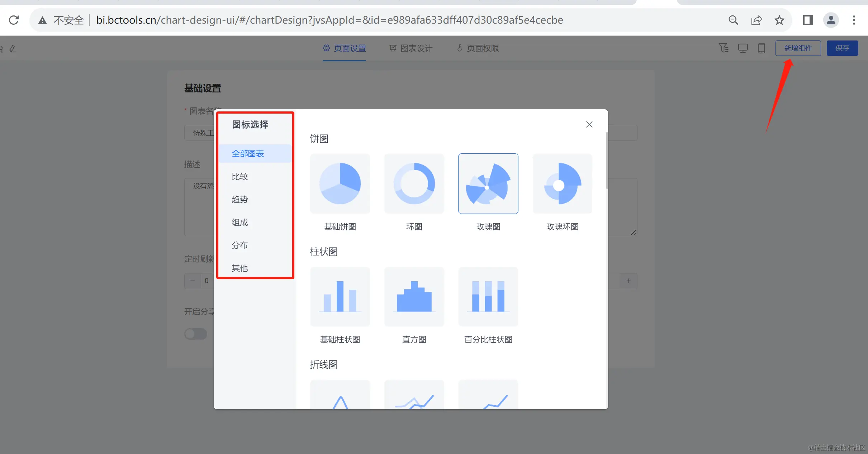Choose the 基础柱状图 bar chart icon
Screen dimensions: 868x454
[x=340, y=297]
